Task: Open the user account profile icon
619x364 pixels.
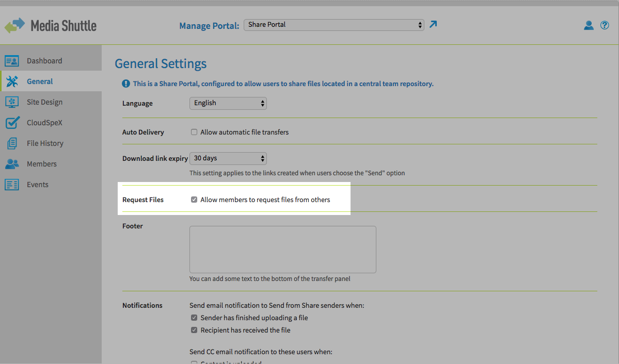Action: click(589, 25)
